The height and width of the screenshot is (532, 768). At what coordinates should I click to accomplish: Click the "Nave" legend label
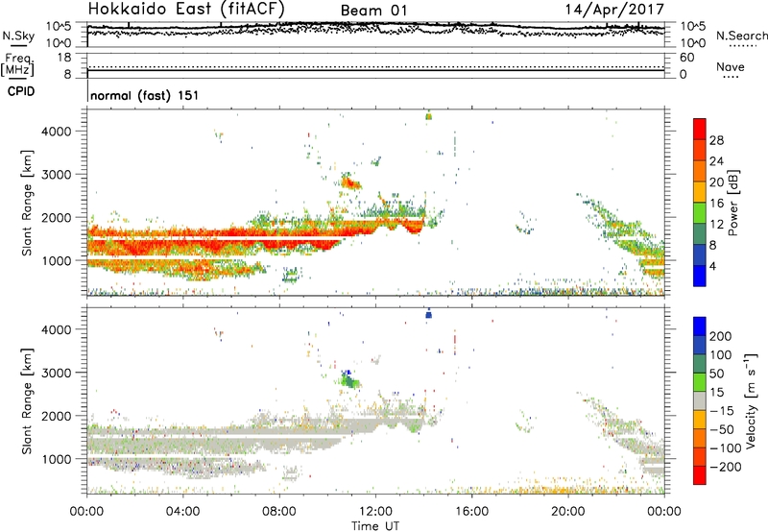(x=731, y=67)
